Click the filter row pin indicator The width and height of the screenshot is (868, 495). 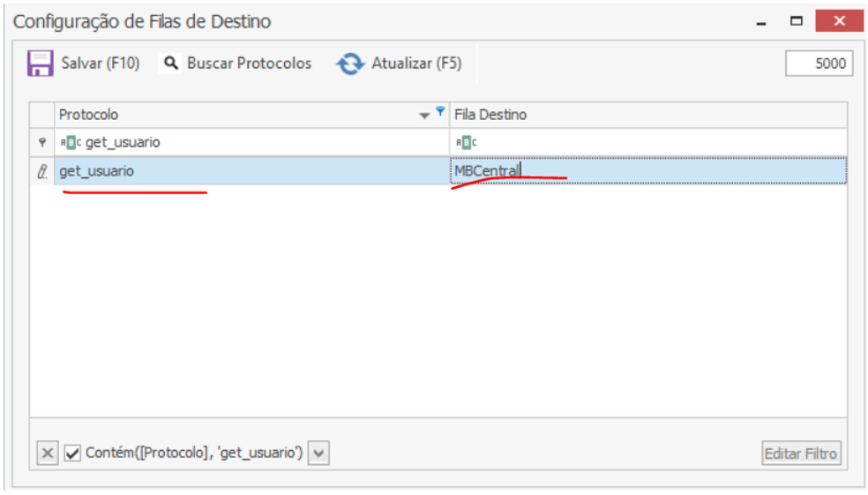tap(42, 143)
